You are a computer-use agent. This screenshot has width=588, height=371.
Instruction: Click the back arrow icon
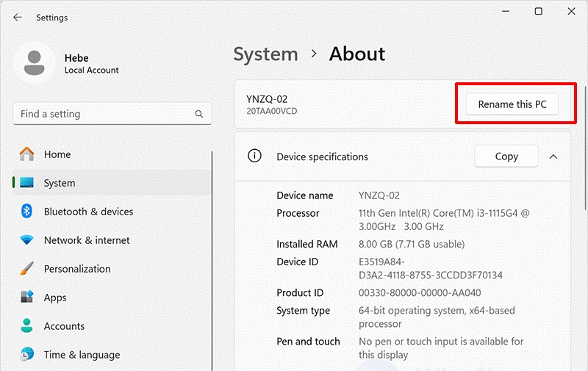[x=17, y=17]
